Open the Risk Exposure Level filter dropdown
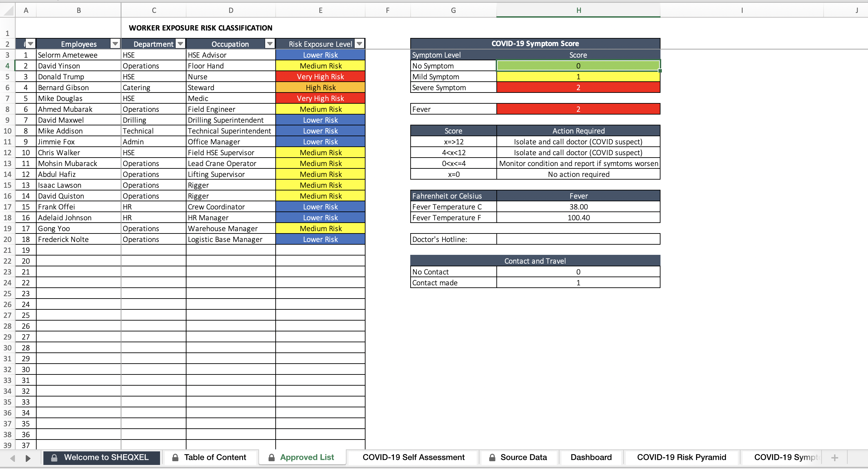Screen dimensions: 868x469 (x=359, y=44)
